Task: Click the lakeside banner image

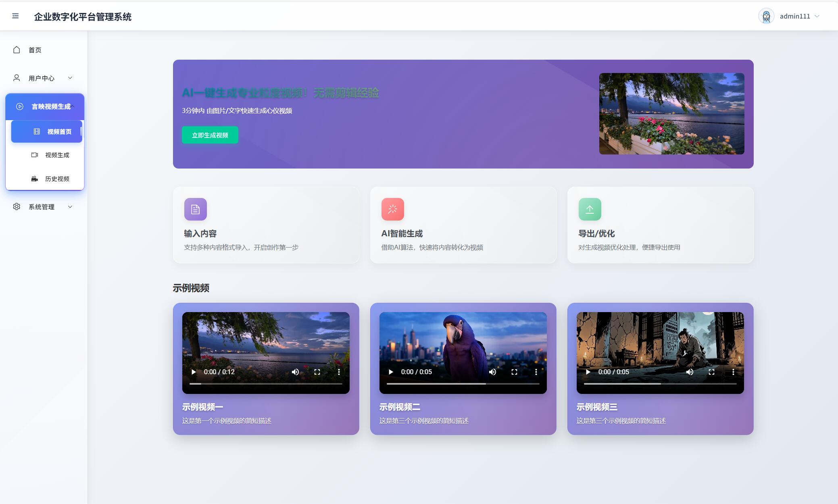Action: [x=671, y=114]
